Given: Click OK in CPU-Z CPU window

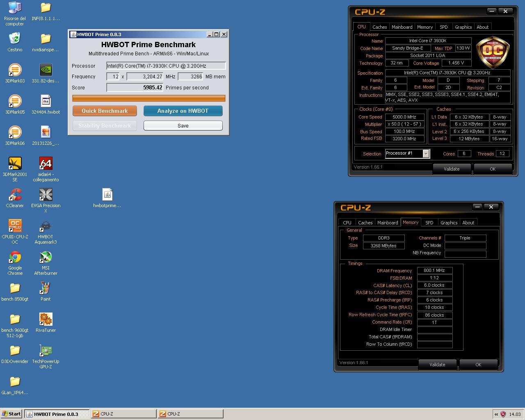Looking at the screenshot, I should coord(493,169).
